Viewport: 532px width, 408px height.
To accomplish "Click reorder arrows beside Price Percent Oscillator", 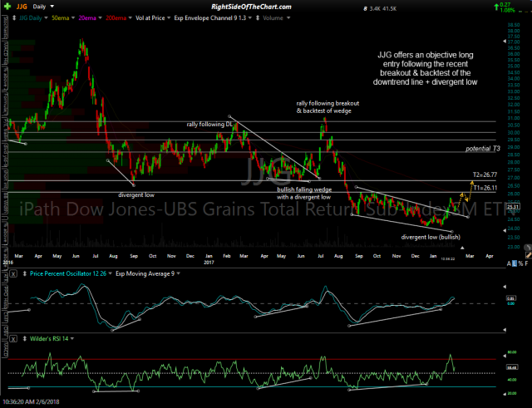I will pyautogui.click(x=25, y=273).
